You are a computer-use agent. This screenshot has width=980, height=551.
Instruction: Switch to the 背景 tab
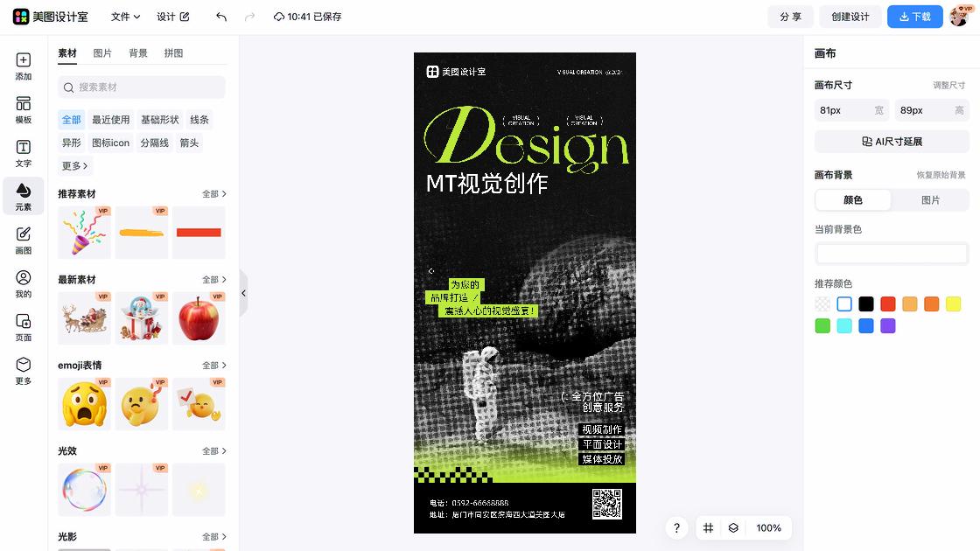point(138,53)
